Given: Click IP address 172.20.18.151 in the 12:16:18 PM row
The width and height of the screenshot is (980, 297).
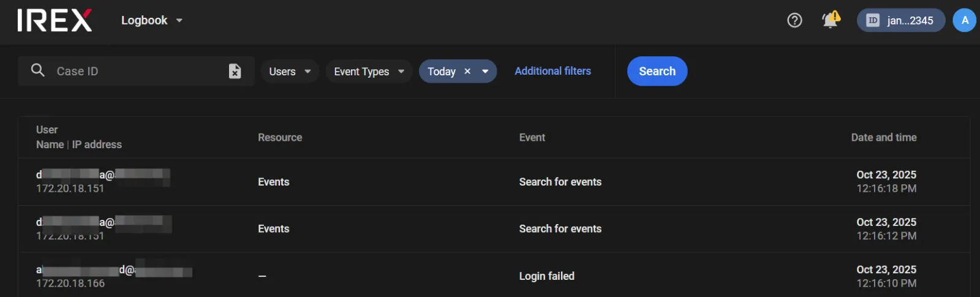Looking at the screenshot, I should pyautogui.click(x=70, y=189).
